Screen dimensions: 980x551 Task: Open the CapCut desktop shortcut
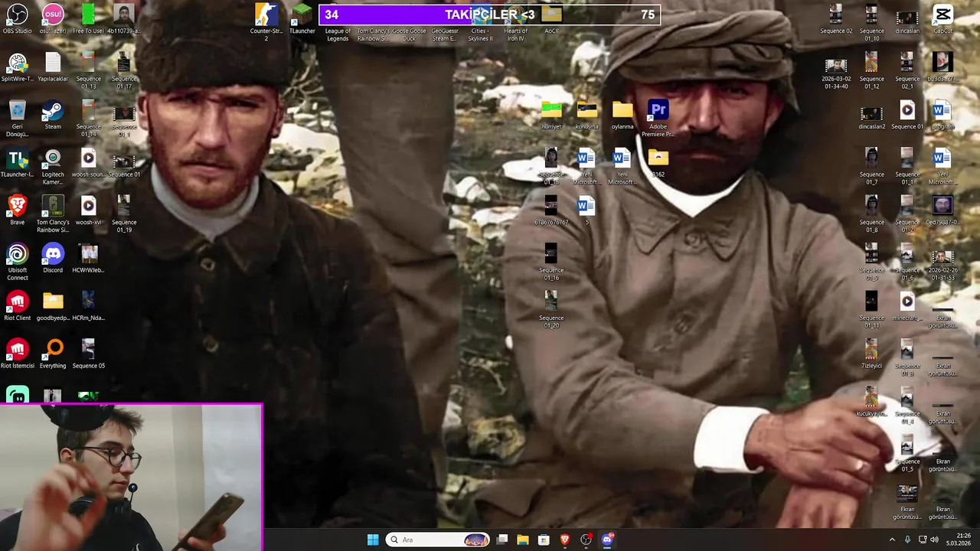click(x=942, y=19)
